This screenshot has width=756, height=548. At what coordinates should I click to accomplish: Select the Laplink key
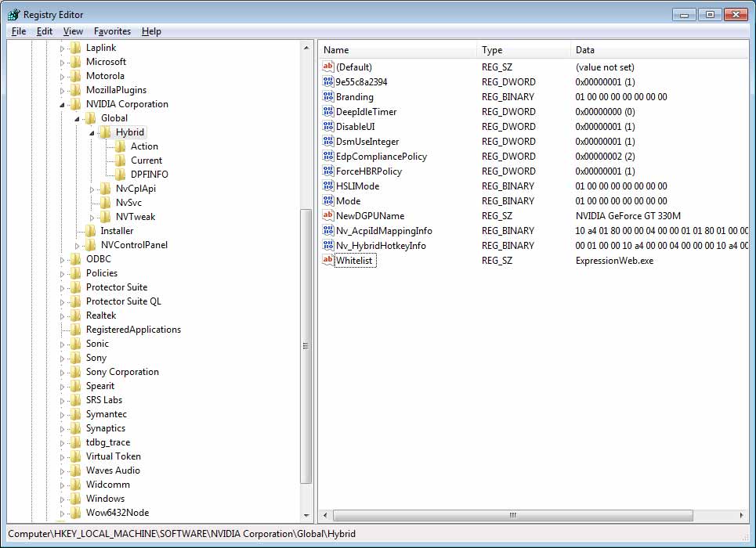(x=101, y=48)
